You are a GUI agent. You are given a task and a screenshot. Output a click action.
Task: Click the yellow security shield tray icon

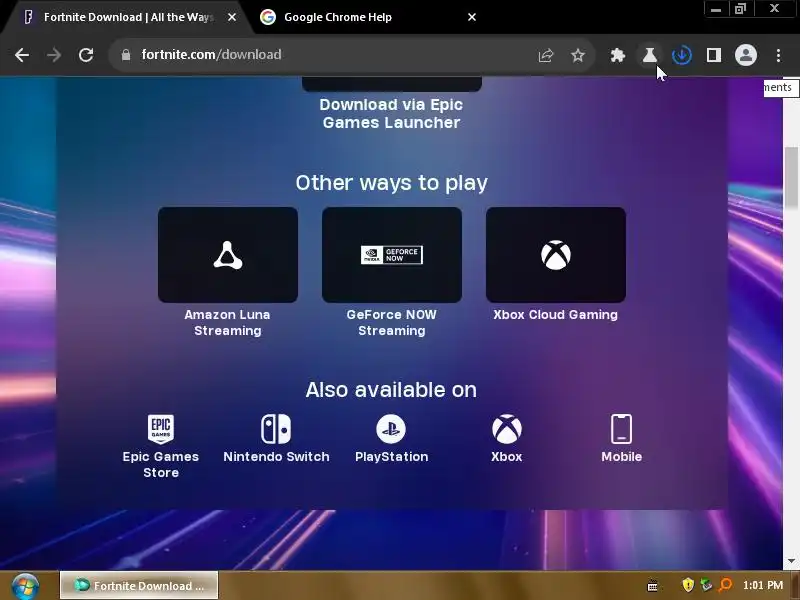tap(688, 585)
